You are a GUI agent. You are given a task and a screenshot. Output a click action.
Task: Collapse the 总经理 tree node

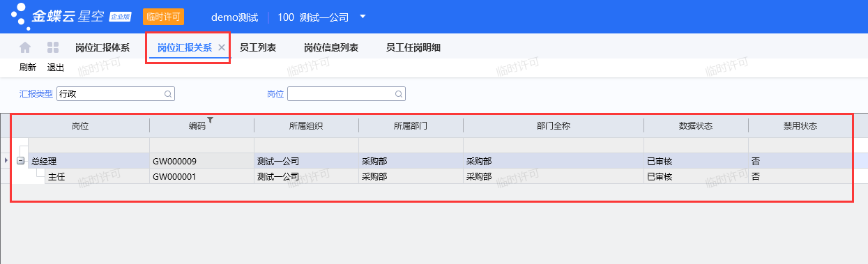coord(21,161)
